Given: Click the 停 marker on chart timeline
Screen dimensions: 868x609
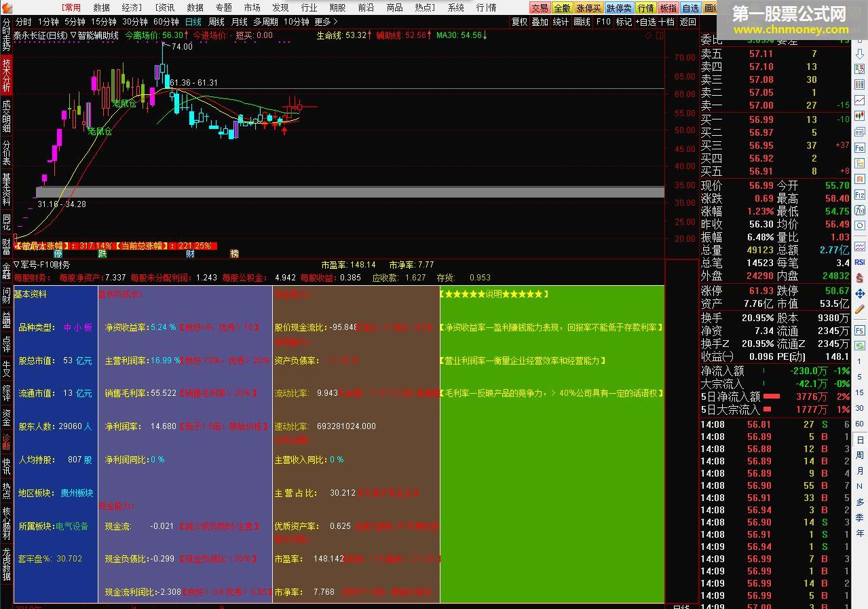Looking at the screenshot, I should [58, 253].
